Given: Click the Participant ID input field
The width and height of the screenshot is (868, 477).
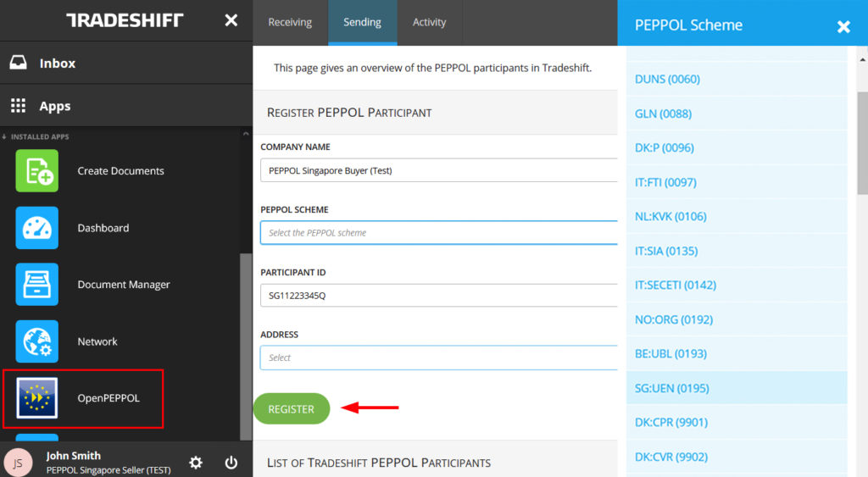Looking at the screenshot, I should coord(439,296).
